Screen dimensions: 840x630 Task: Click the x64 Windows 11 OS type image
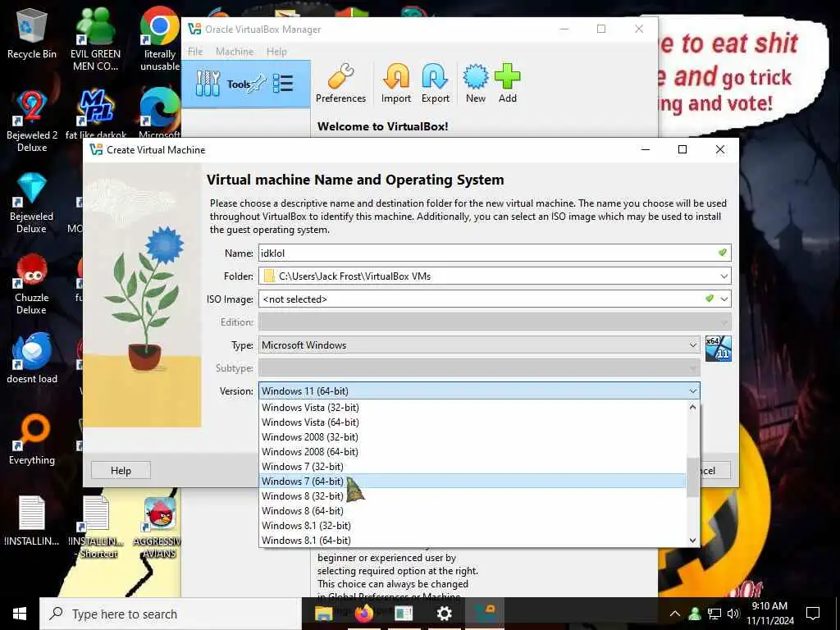click(718, 348)
